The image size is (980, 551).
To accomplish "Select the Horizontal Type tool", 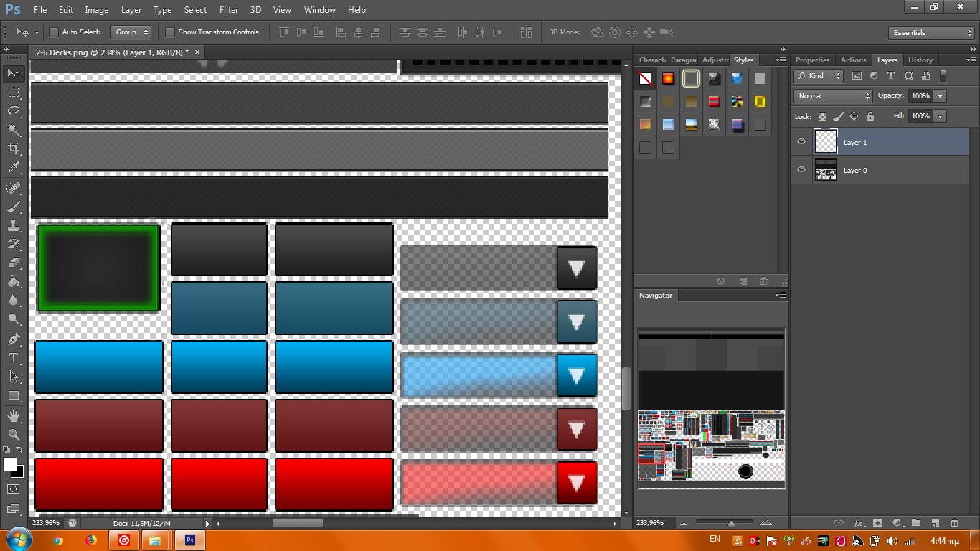I will [x=14, y=358].
